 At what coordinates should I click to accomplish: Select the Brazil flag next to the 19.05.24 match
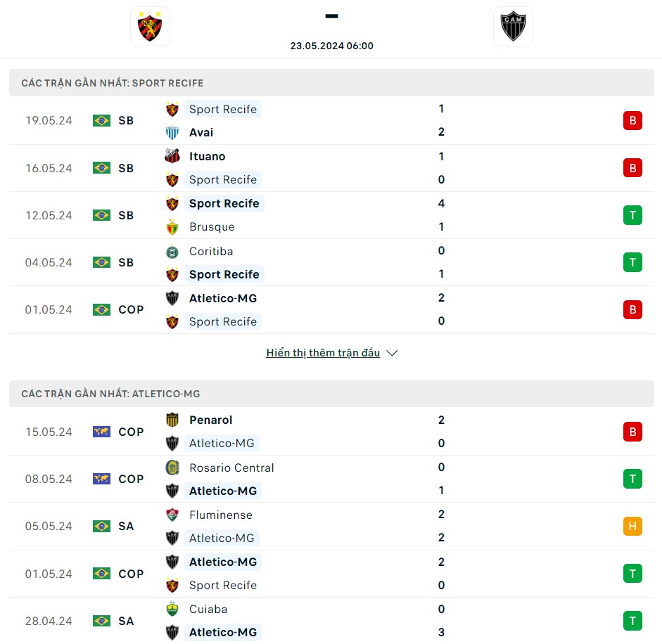click(x=101, y=120)
